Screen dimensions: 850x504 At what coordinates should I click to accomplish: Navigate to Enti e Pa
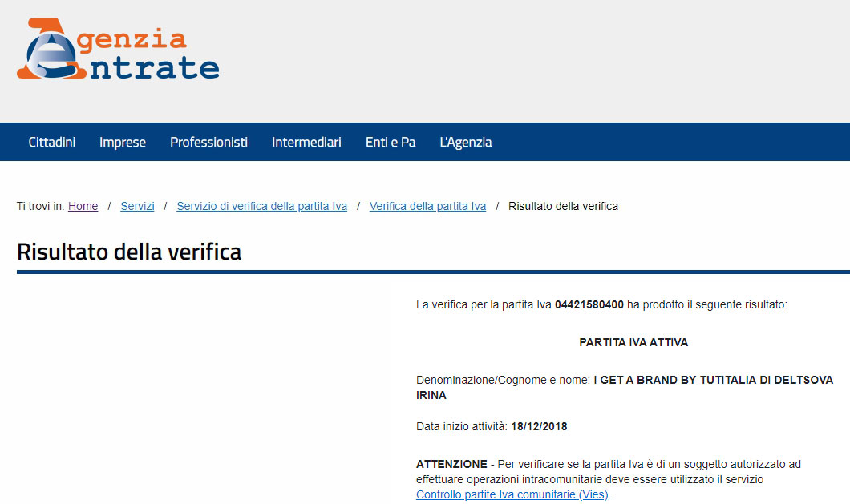point(391,142)
